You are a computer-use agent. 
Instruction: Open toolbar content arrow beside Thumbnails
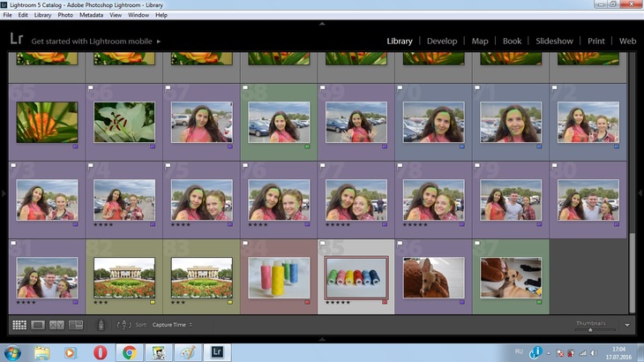click(627, 325)
